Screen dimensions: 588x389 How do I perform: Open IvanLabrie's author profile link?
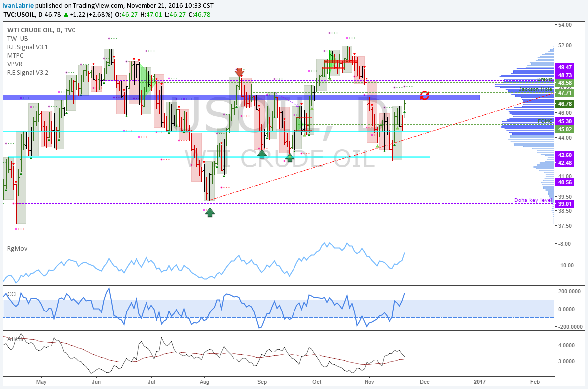(x=18, y=5)
